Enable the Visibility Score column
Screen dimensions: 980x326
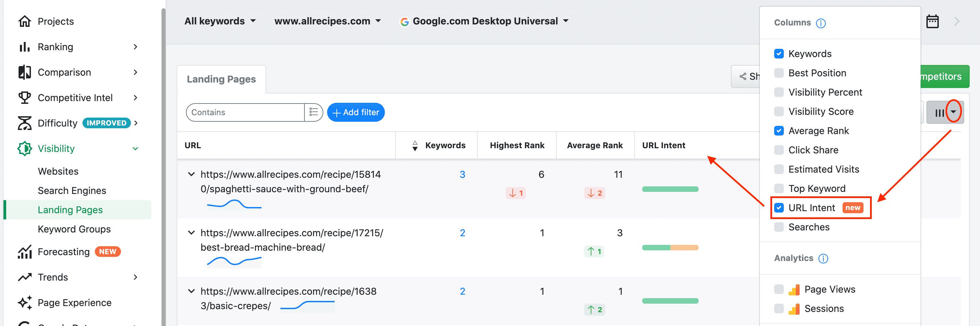click(779, 111)
